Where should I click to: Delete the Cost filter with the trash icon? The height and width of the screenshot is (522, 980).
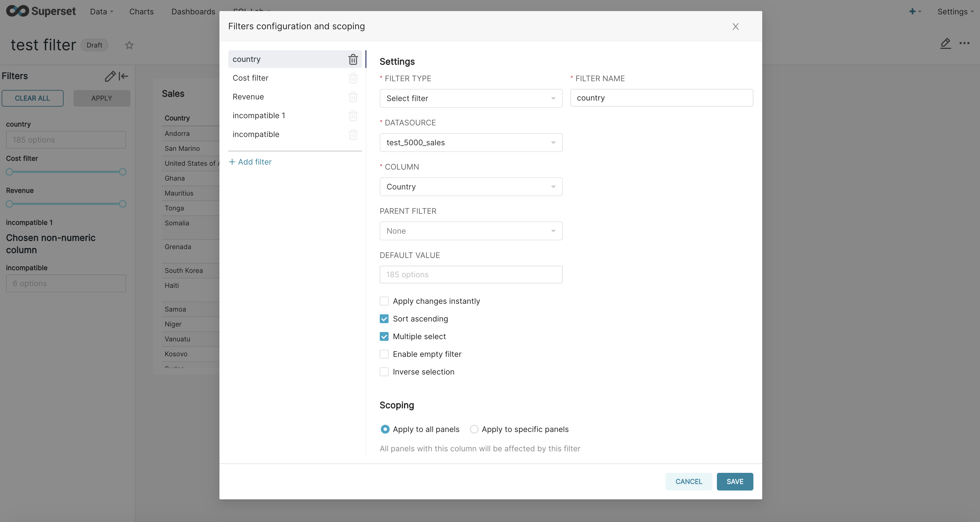353,78
